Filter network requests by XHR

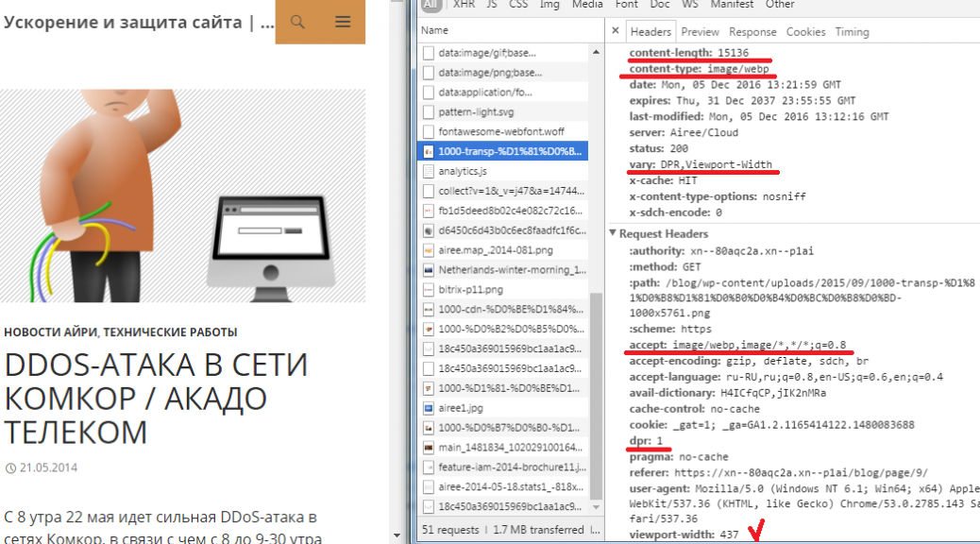click(464, 5)
